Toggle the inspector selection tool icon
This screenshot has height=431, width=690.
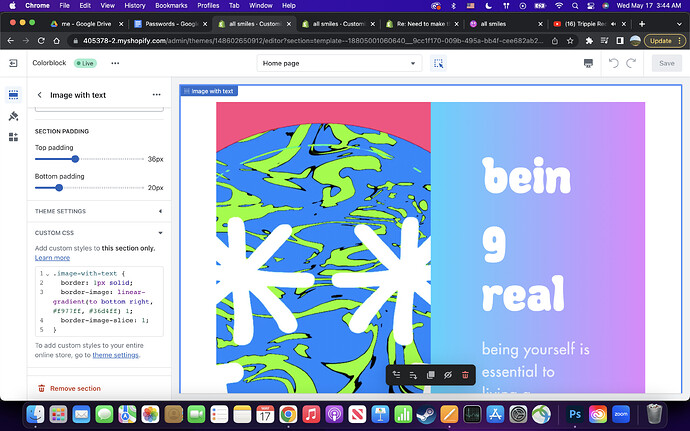438,63
